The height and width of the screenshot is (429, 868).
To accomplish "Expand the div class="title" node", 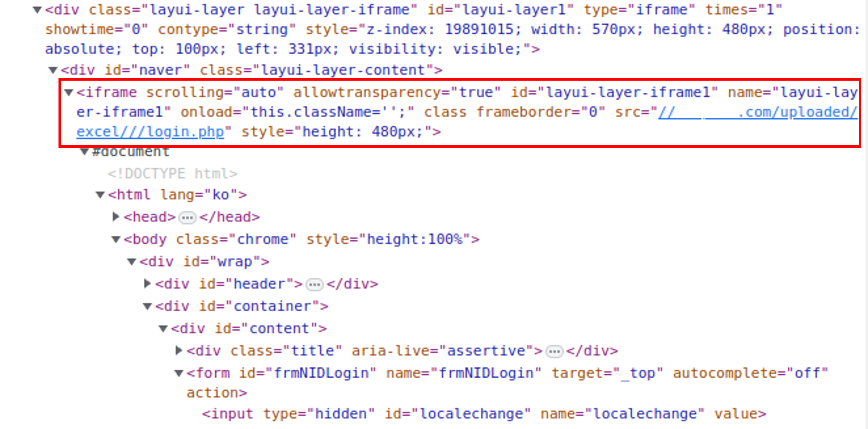I will click(179, 351).
